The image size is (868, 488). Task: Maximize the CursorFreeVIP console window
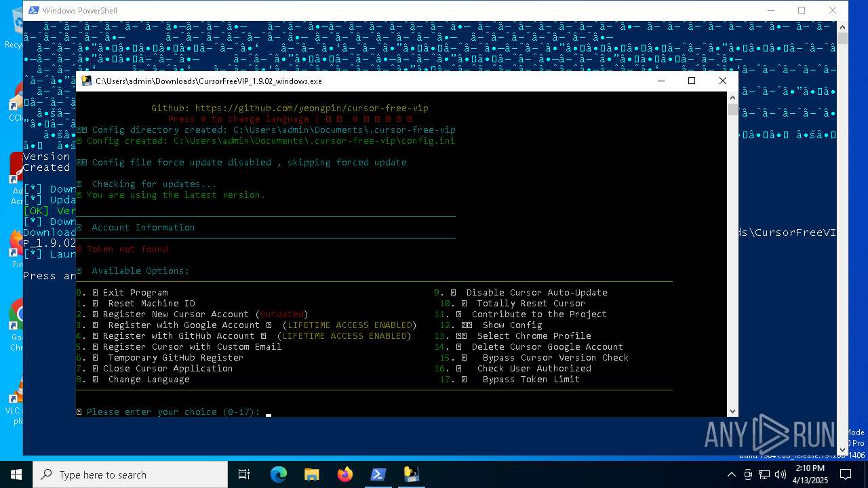tap(692, 81)
